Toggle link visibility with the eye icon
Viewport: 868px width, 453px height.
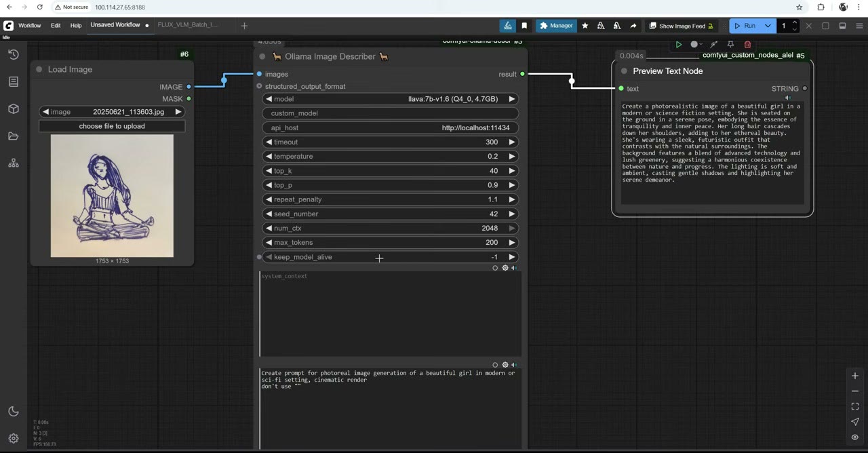tap(855, 437)
